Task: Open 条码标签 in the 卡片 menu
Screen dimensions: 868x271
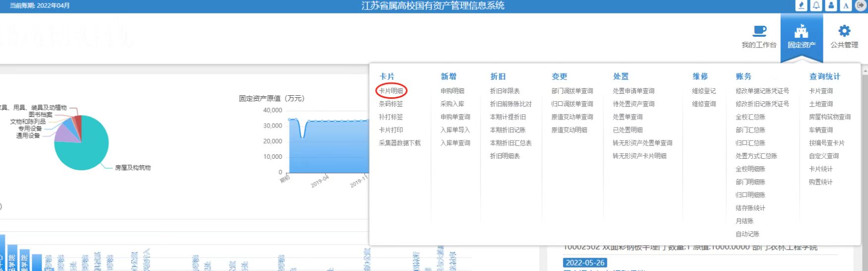Action: [x=391, y=104]
